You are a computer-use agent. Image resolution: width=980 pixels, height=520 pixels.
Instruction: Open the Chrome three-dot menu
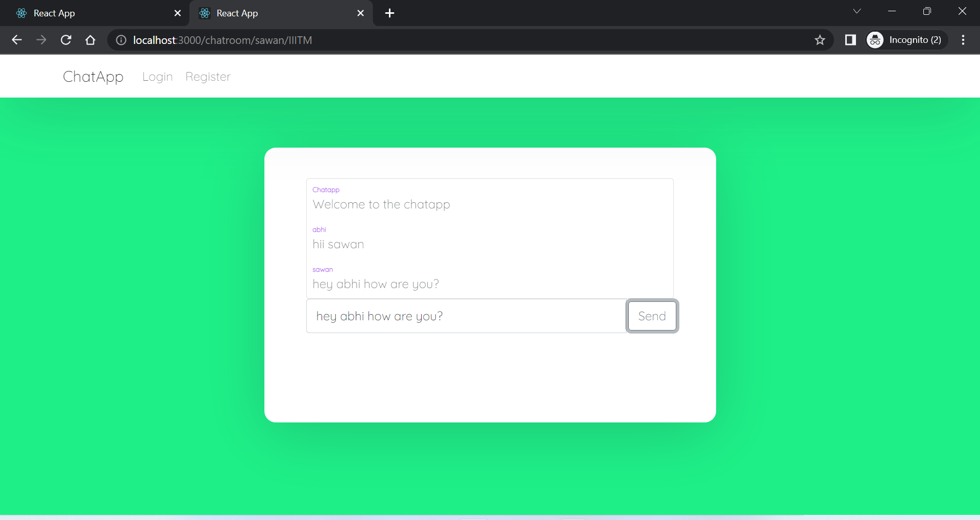click(x=963, y=40)
